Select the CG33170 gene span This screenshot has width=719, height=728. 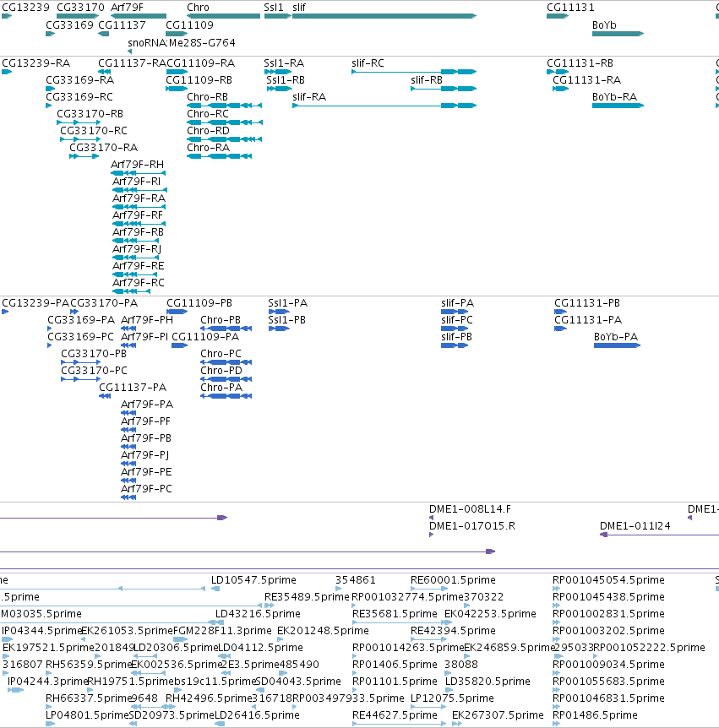tap(78, 16)
